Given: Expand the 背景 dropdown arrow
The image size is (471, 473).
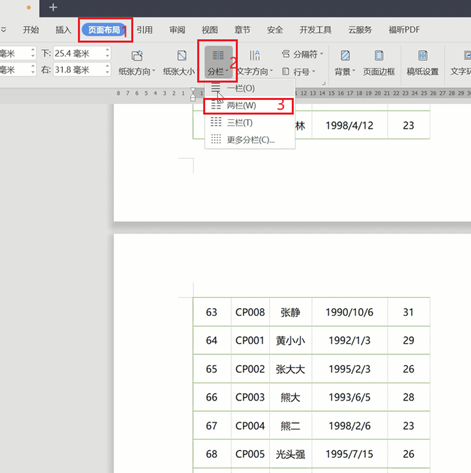Looking at the screenshot, I should point(354,71).
